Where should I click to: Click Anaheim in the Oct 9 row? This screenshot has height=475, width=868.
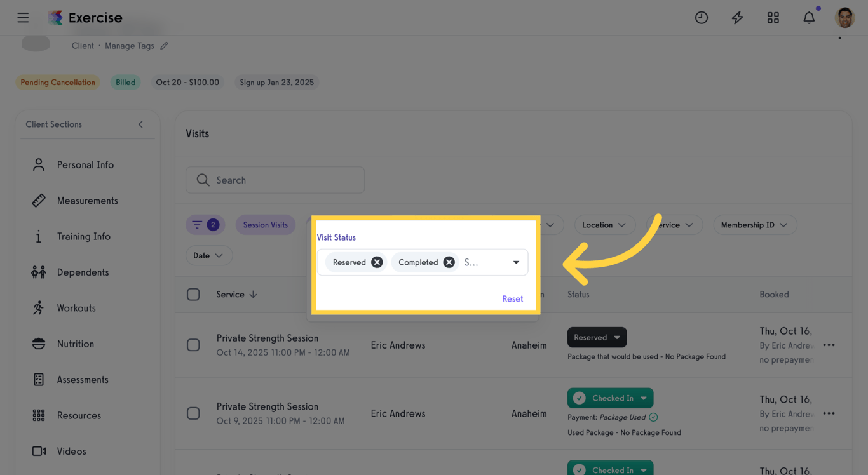[x=529, y=413]
